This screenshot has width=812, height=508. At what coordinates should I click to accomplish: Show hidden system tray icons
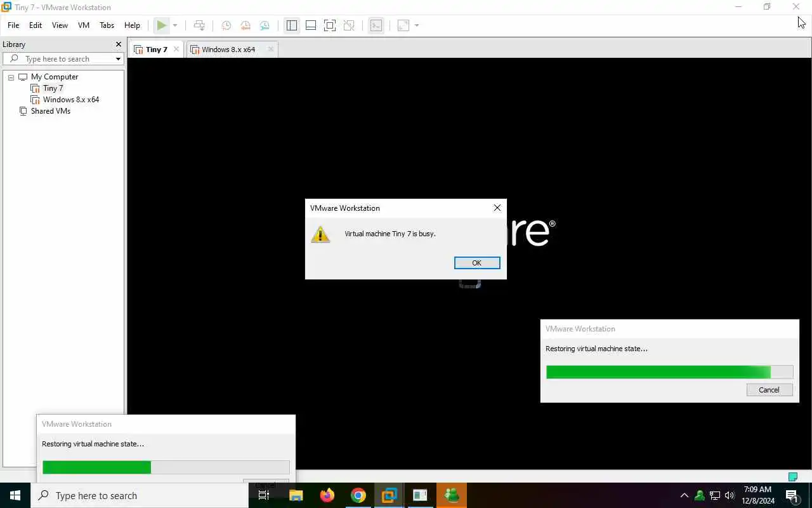[684, 495]
